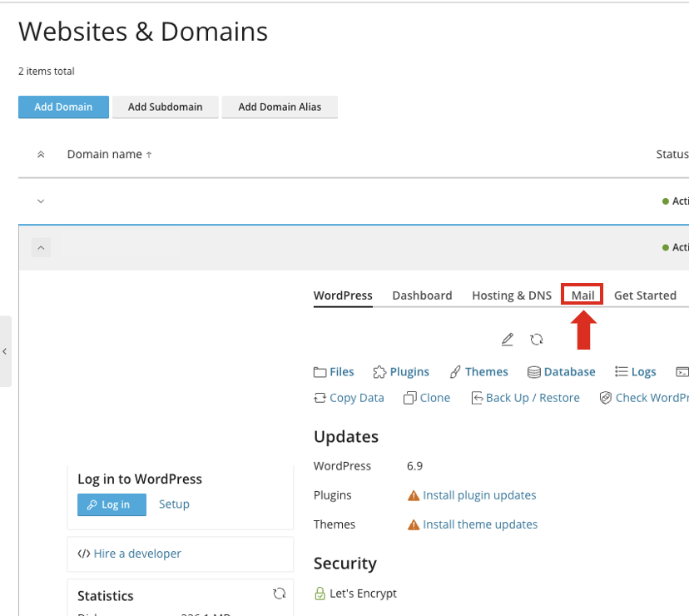
Task: Open Files with the folder icon
Action: point(334,372)
